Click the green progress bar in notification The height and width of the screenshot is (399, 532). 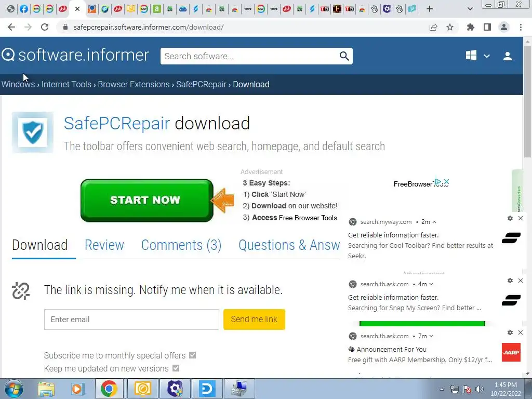pos(422,324)
